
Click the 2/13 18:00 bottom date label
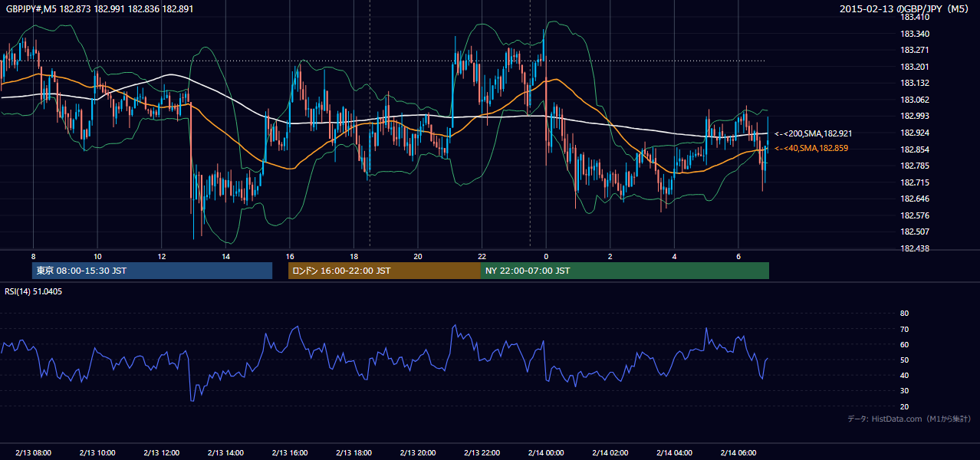(354, 452)
